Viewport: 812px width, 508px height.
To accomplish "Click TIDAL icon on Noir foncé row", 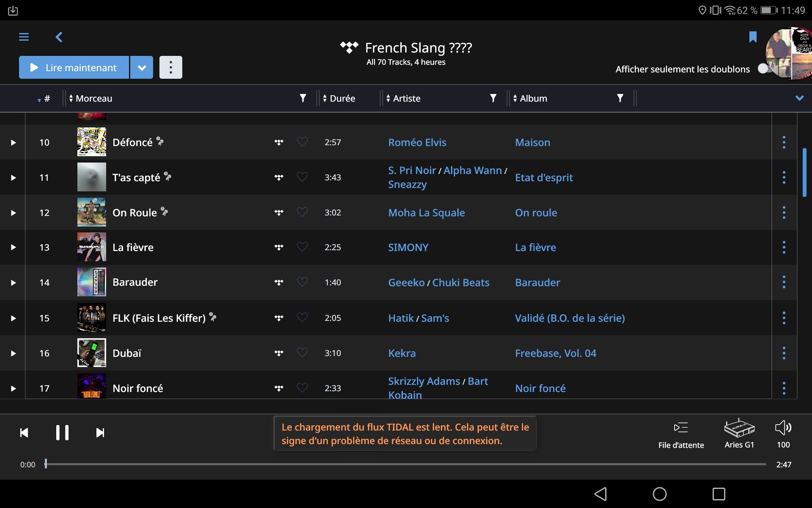I will (279, 388).
